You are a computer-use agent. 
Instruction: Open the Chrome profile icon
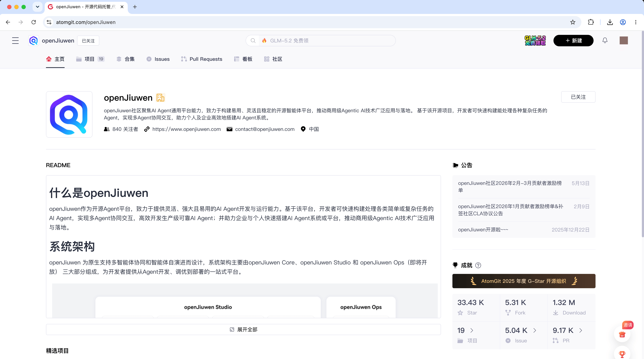point(623,22)
